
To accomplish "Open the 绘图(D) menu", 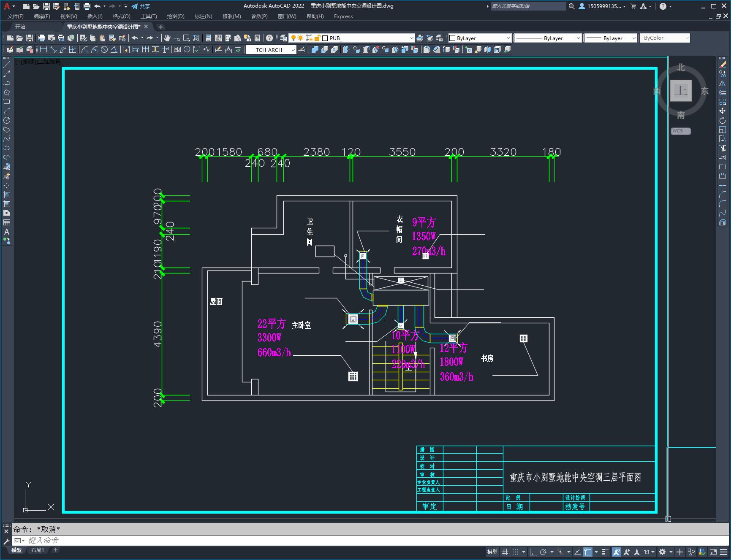I will click(x=176, y=16).
